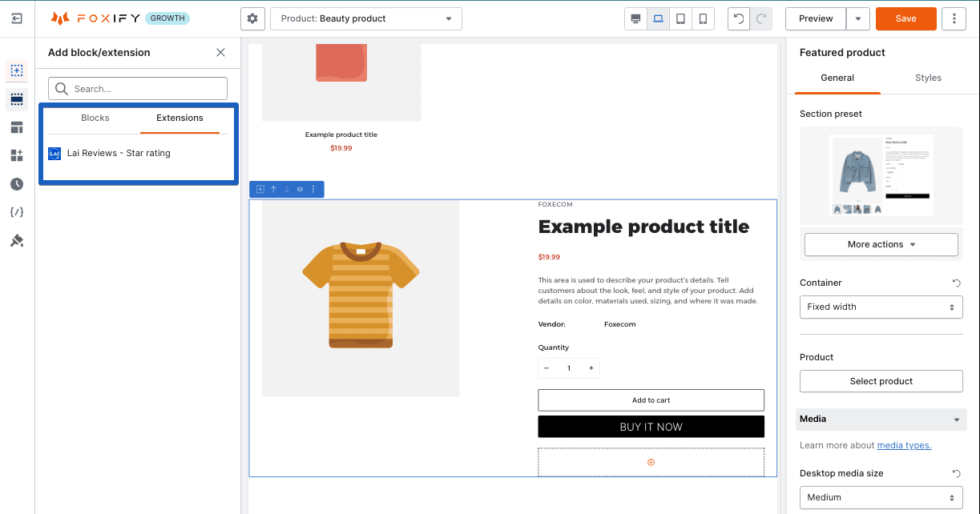The image size is (980, 514).
Task: Open the Medium media size dropdown
Action: [881, 497]
